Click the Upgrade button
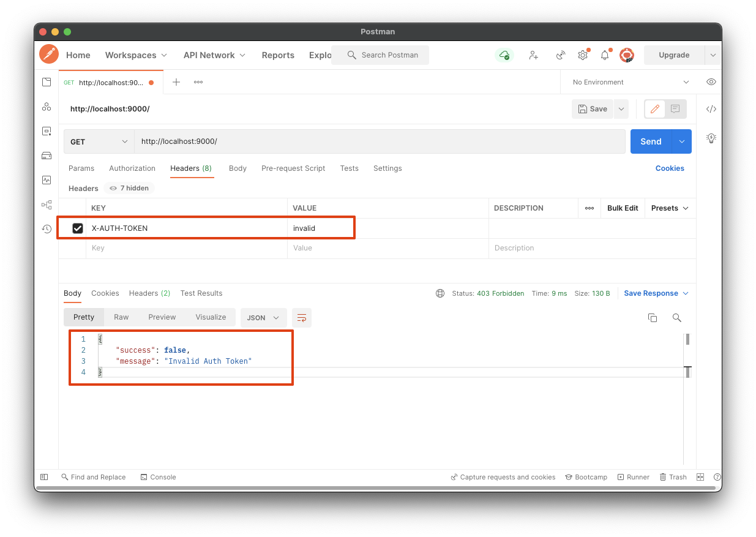The width and height of the screenshot is (756, 537). 674,55
